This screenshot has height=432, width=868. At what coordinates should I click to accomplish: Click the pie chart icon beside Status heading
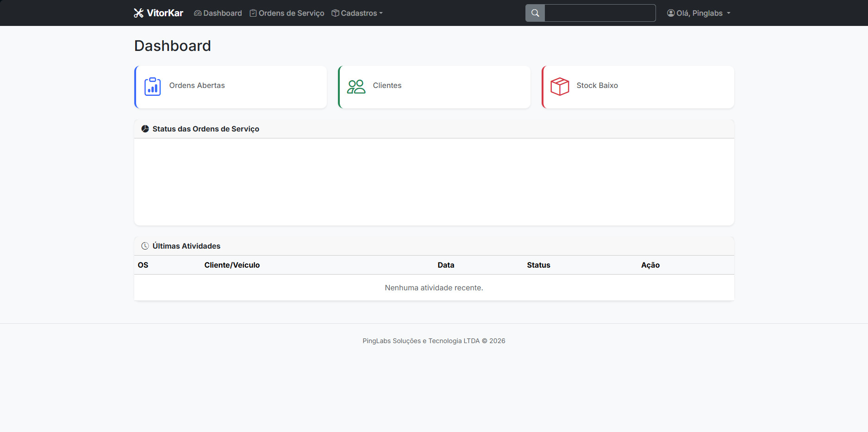pyautogui.click(x=145, y=129)
